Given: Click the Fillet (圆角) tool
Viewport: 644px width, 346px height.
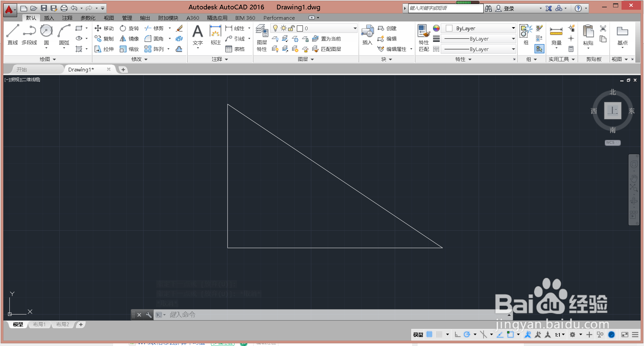Looking at the screenshot, I should (154, 39).
